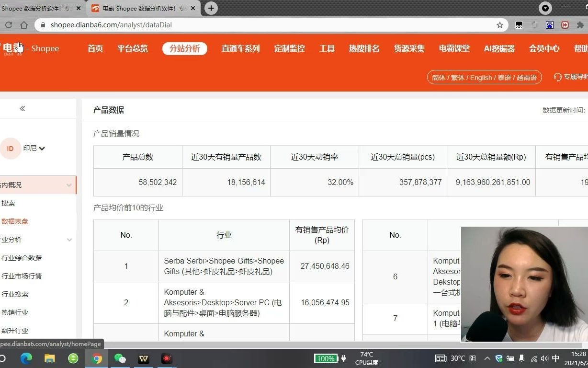Switch to the 热搜排名 navigation tab
This screenshot has width=588, height=368.
364,48
